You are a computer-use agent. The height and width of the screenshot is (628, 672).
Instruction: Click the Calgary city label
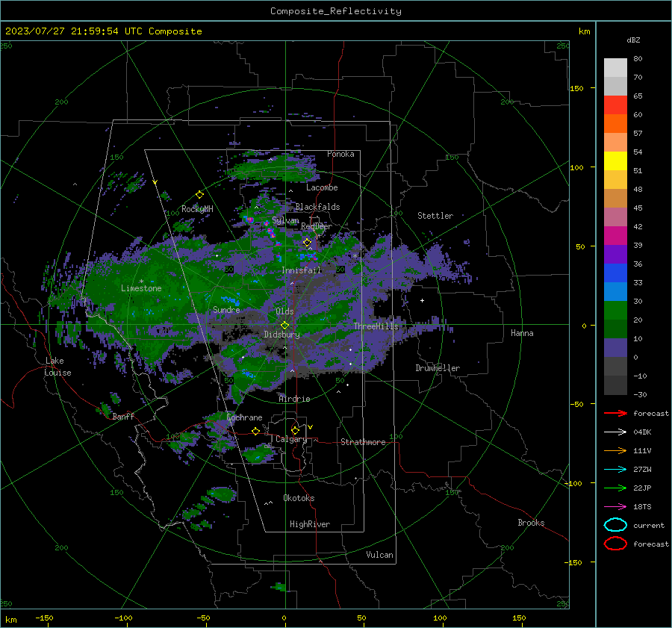291,439
